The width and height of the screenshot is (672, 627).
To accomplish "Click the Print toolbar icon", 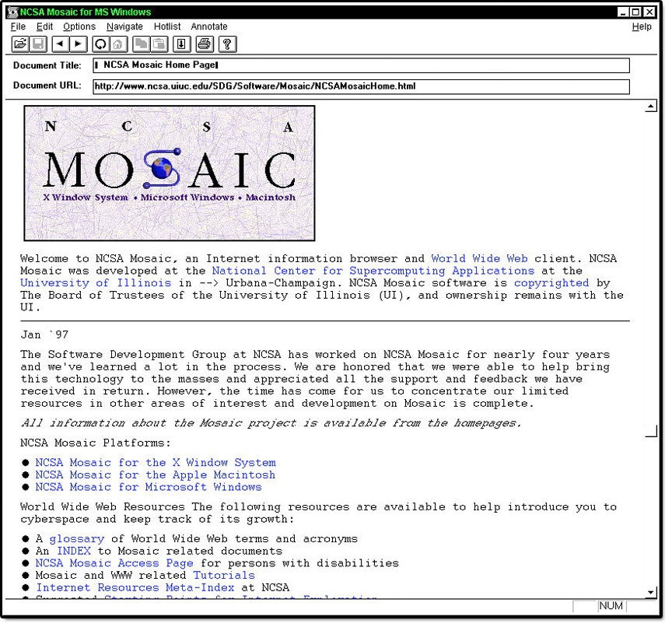I will 204,44.
